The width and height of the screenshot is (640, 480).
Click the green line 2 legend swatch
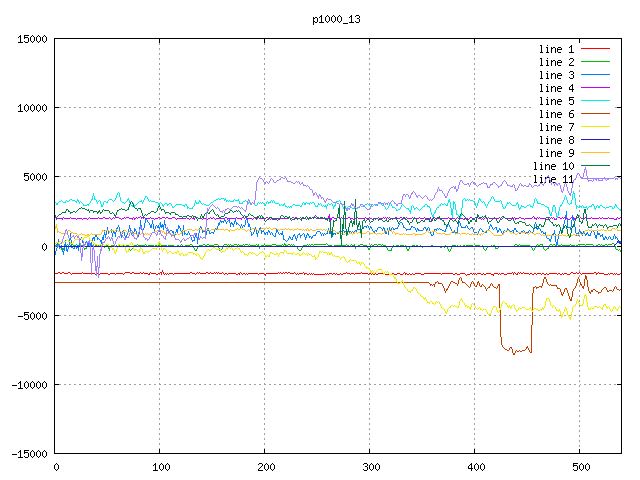coord(595,62)
